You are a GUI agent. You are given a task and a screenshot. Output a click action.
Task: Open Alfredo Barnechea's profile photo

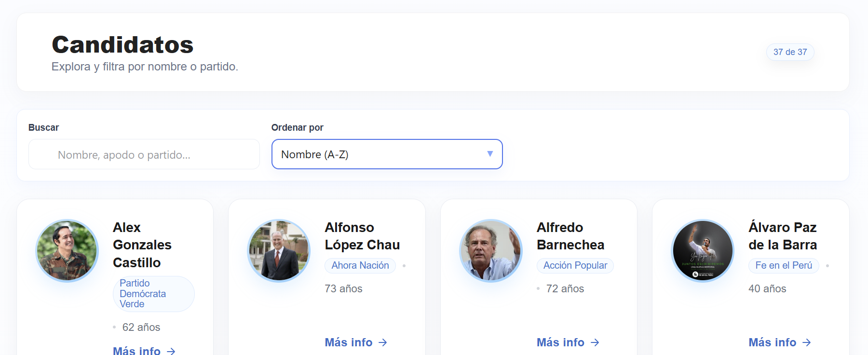(x=491, y=251)
